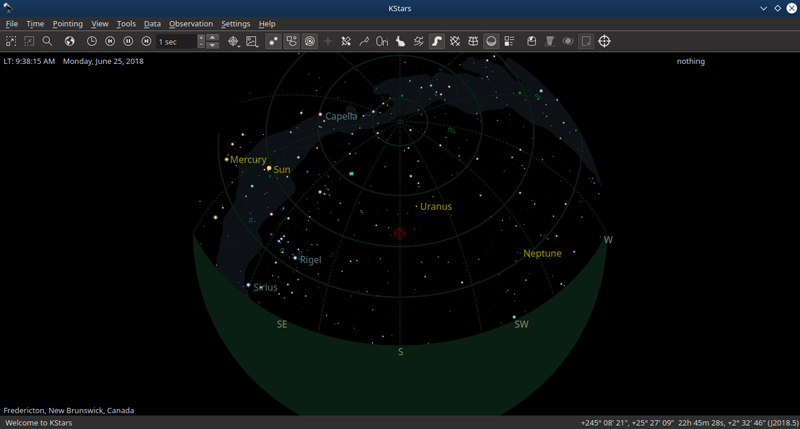Click the zoom in toolbar icon

click(11, 41)
